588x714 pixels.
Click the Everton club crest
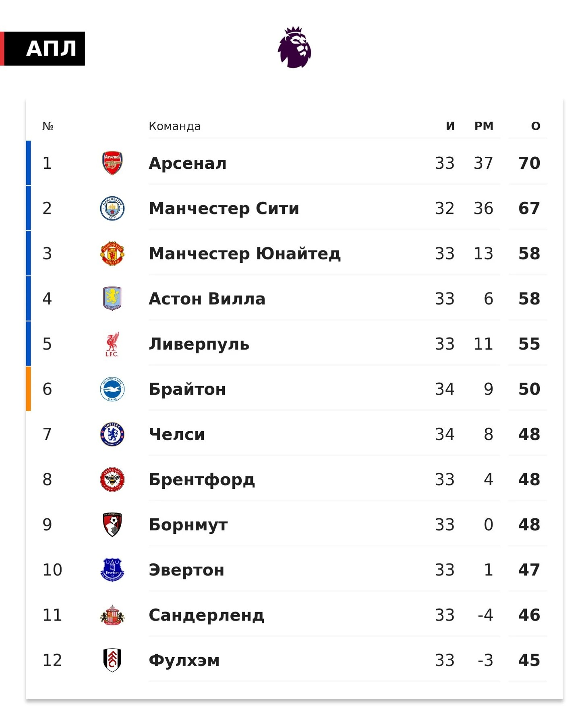point(112,570)
